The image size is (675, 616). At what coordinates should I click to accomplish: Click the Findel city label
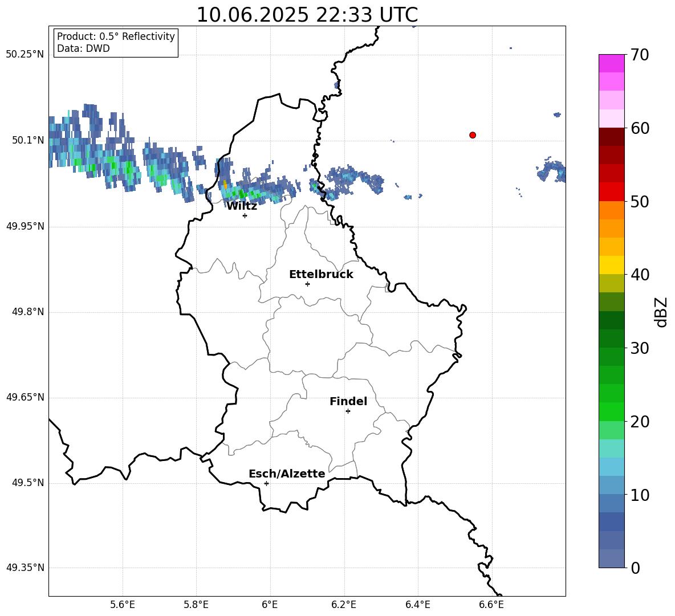[x=348, y=401]
